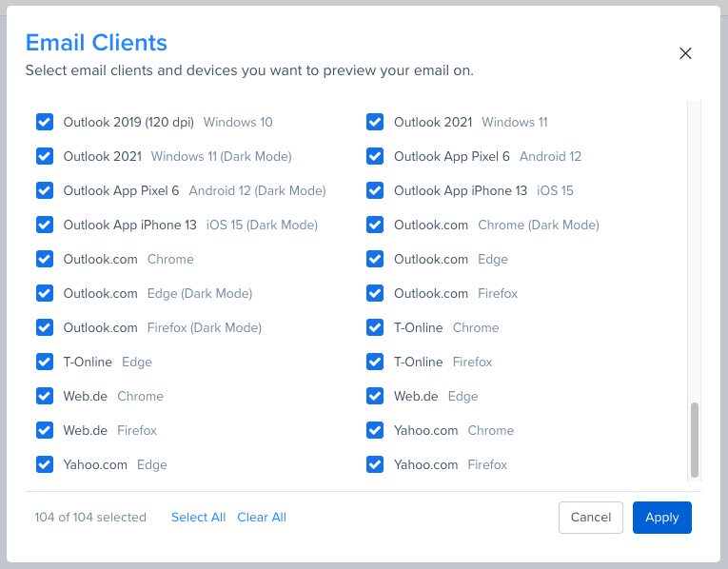Deselect T-Online Edge checkbox
Screen dimensions: 728x569
[45, 362]
